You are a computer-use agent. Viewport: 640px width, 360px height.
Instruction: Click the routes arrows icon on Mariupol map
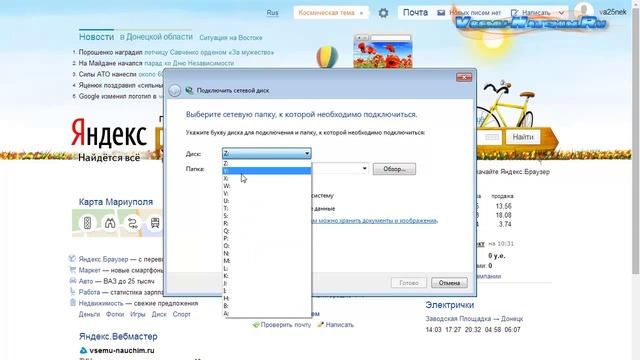tap(132, 223)
